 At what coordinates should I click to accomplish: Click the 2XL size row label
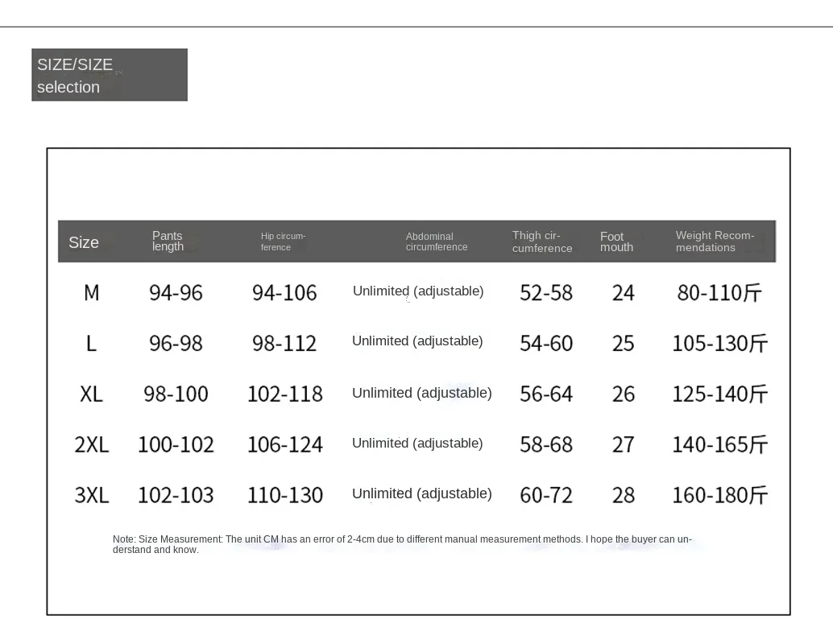pyautogui.click(x=92, y=444)
